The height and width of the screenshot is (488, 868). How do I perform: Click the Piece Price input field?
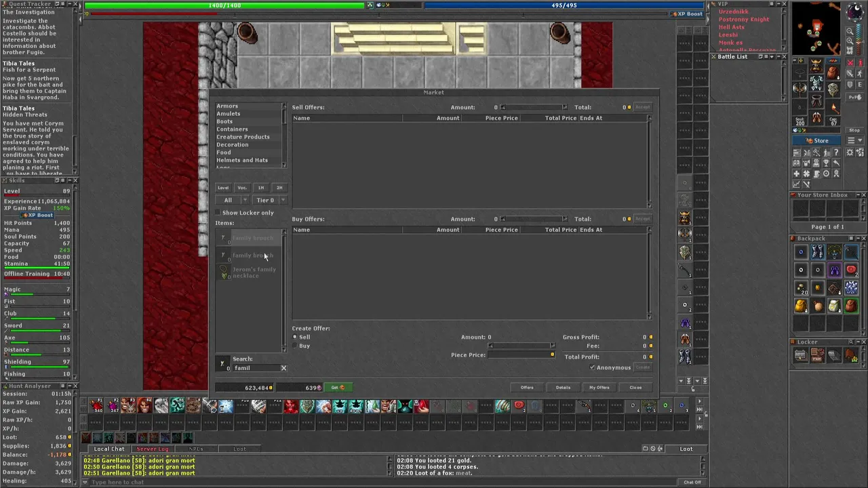tap(521, 355)
